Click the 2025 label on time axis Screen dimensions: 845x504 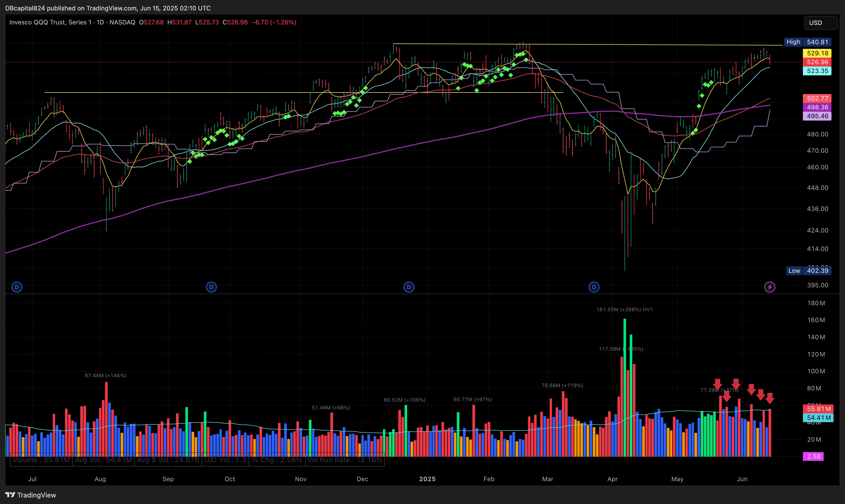427,479
